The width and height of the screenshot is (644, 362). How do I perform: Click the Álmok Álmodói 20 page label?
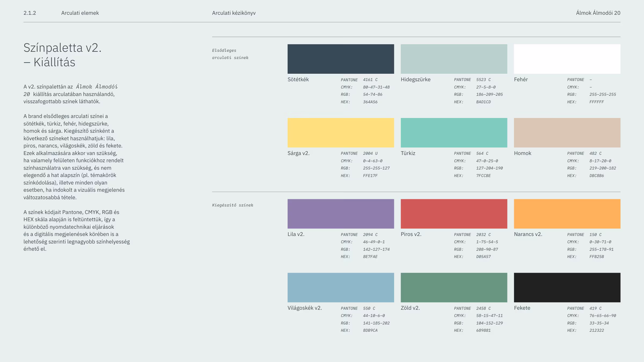click(x=598, y=13)
